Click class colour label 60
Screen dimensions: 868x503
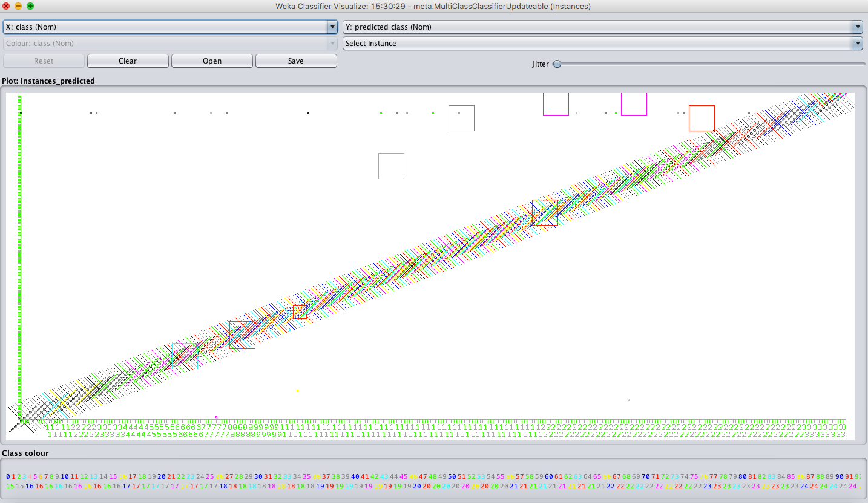pos(549,476)
